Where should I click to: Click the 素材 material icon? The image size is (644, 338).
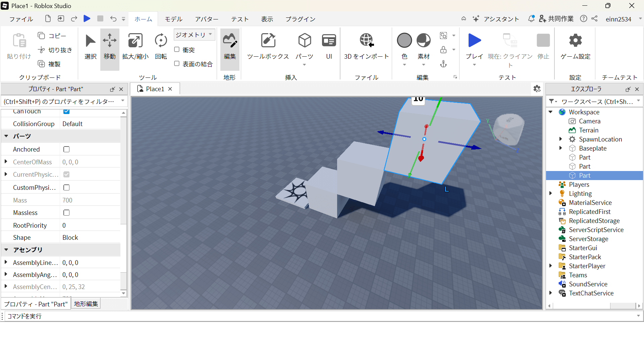coord(424,41)
